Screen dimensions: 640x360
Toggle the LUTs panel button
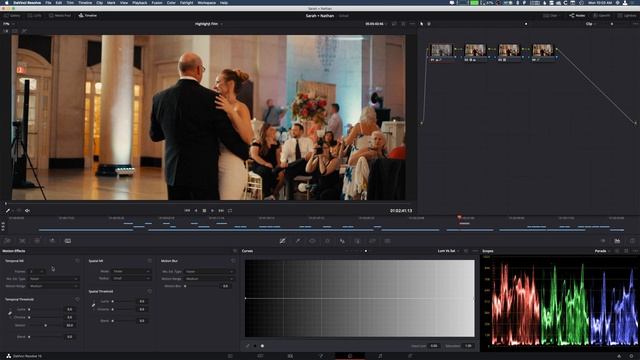[35, 16]
